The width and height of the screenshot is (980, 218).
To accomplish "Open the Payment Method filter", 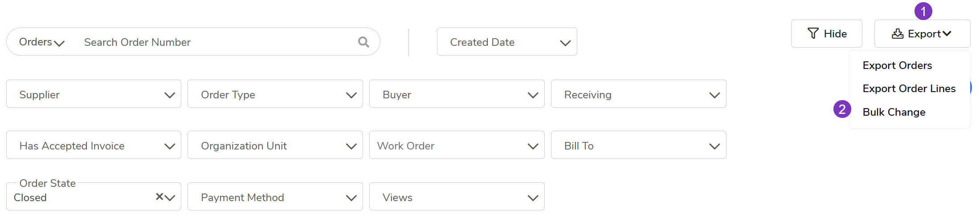I will click(275, 197).
